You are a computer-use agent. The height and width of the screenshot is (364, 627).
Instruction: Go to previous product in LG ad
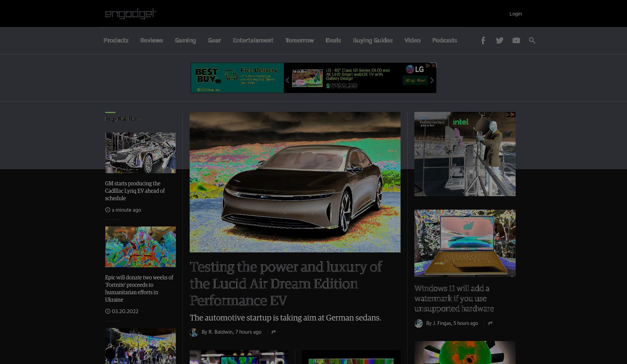pyautogui.click(x=288, y=80)
